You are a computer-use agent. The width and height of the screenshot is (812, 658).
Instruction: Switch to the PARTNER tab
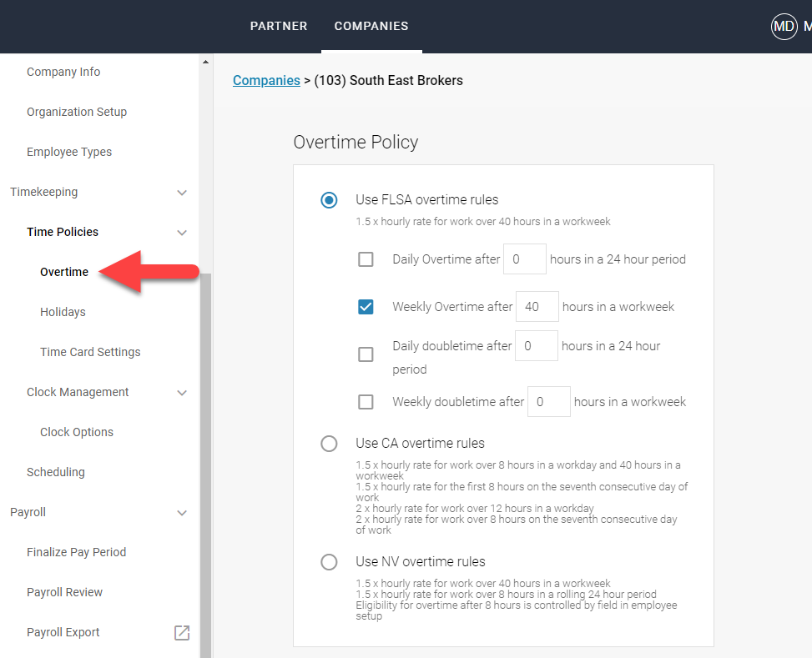(279, 26)
